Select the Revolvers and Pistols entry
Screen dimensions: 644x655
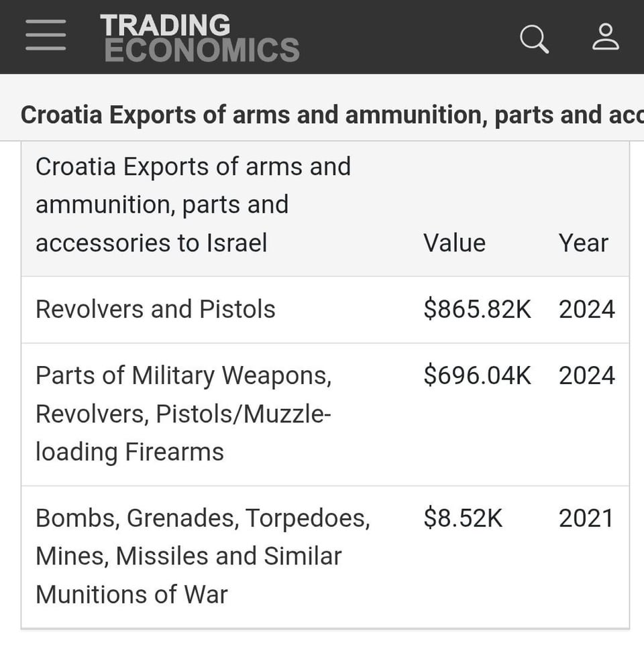click(x=156, y=309)
